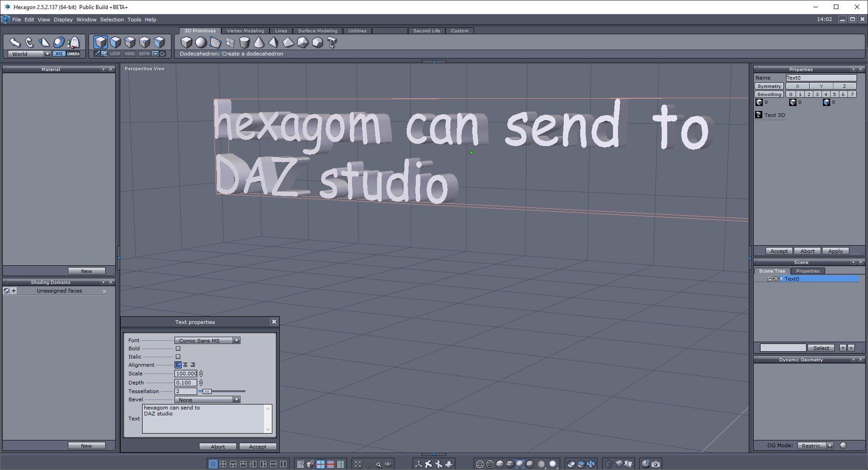
Task: Click the fit-all view icon
Action: [358, 464]
